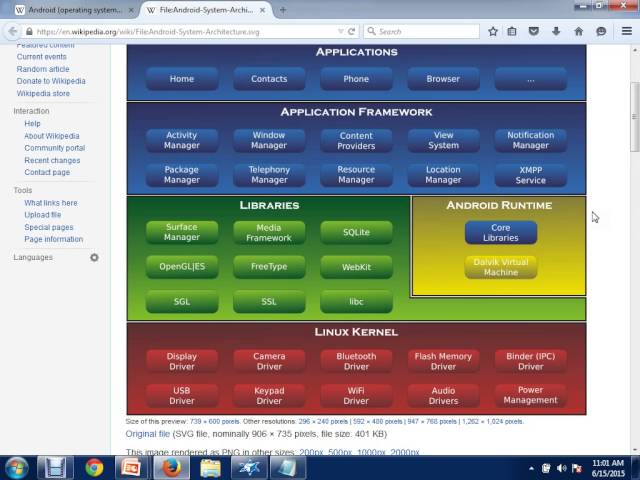The width and height of the screenshot is (640, 480).
Task: Open the Current events sidebar link
Action: 42,57
